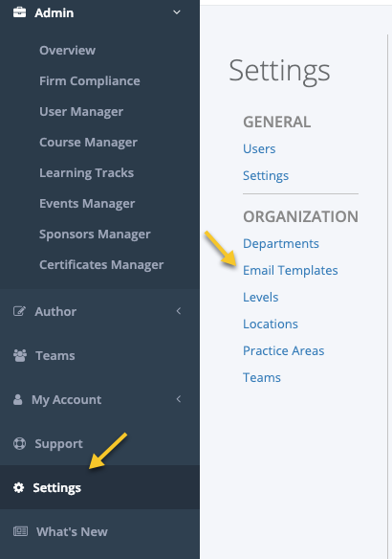Open the Teams link under Organization
The image size is (392, 559).
pyautogui.click(x=262, y=377)
